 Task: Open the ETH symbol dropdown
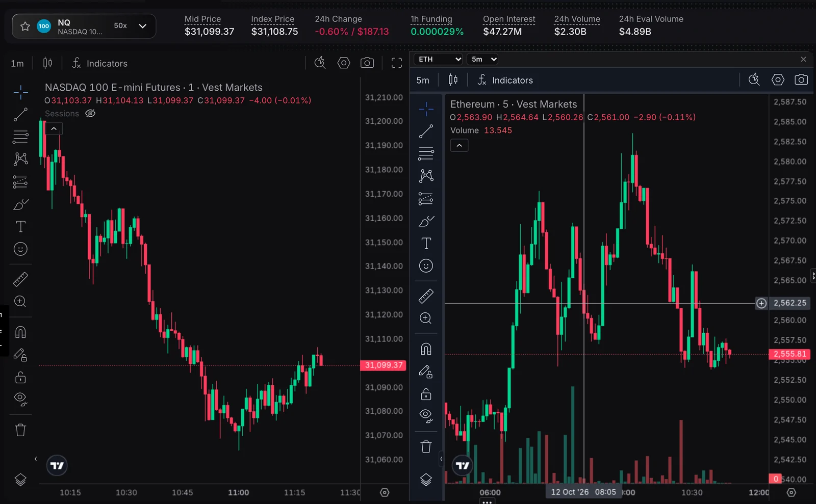[439, 59]
